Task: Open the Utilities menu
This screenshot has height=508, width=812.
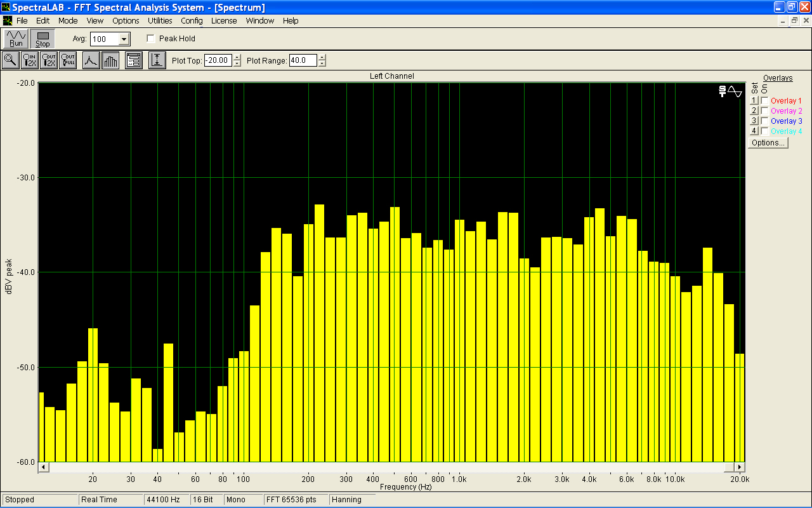Action: (160, 21)
